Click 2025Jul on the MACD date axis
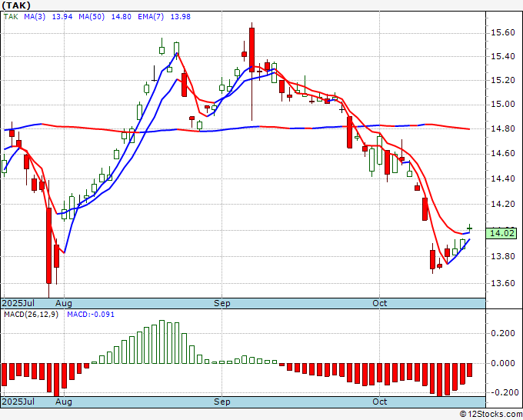 point(18,402)
